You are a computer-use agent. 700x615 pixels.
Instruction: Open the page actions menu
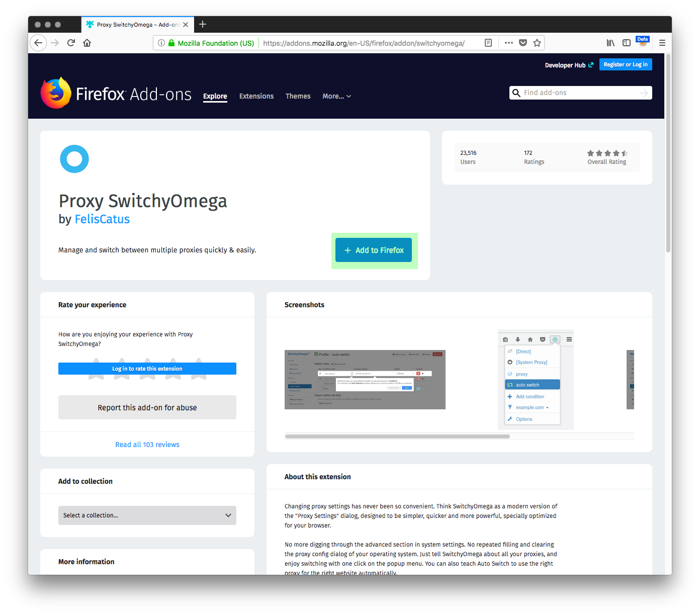click(x=508, y=43)
